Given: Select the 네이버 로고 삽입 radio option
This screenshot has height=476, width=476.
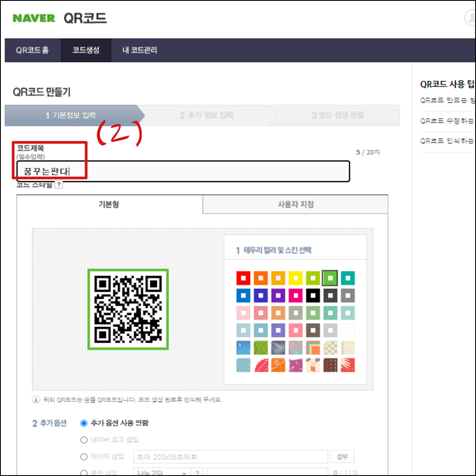Looking at the screenshot, I should [84, 440].
